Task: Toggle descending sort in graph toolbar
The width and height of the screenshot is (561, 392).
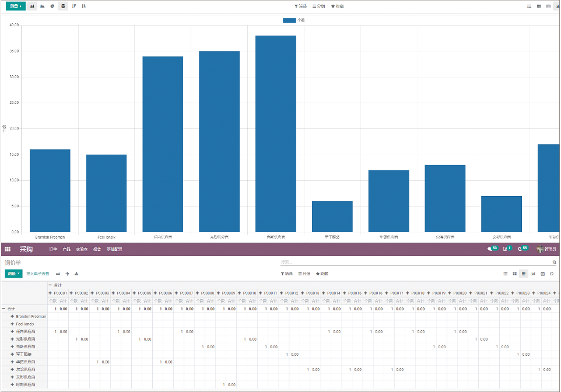Action: (x=74, y=6)
